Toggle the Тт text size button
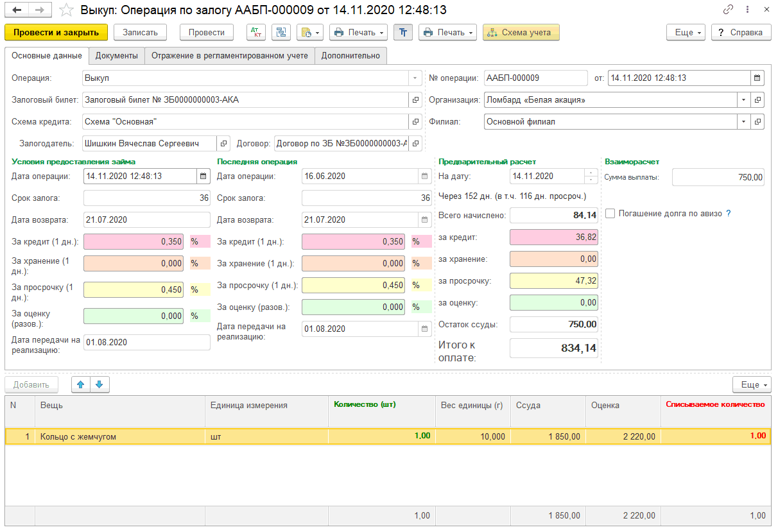 [x=403, y=32]
